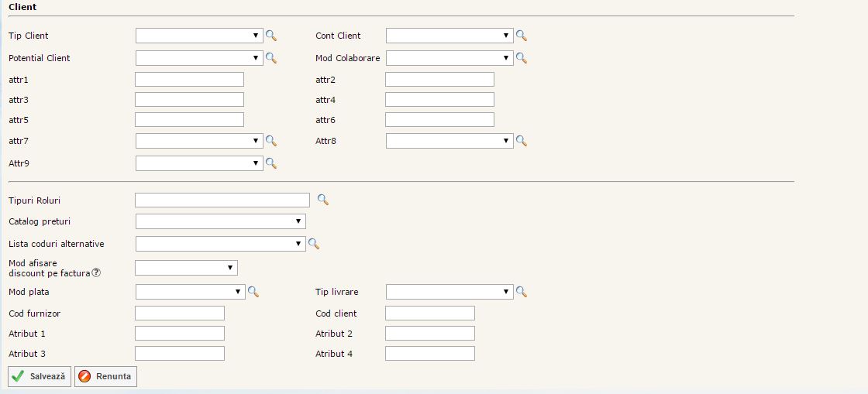Click the search icon next to Attr8

522,141
